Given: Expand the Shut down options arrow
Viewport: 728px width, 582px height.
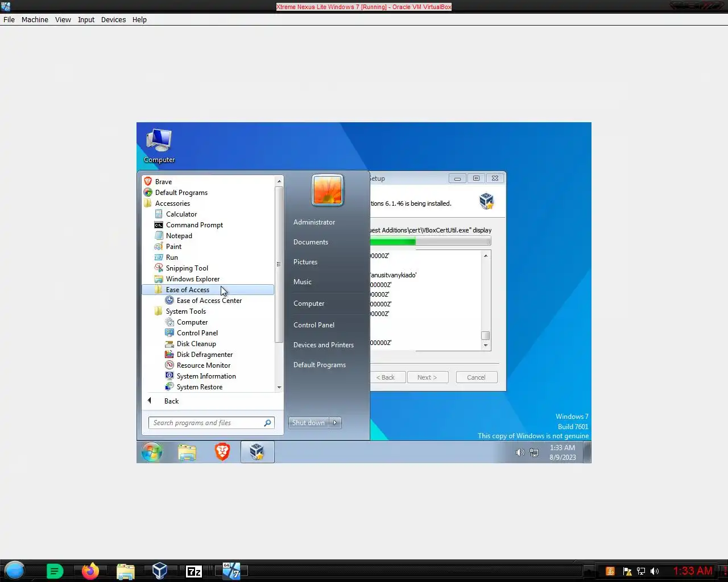Looking at the screenshot, I should point(335,423).
